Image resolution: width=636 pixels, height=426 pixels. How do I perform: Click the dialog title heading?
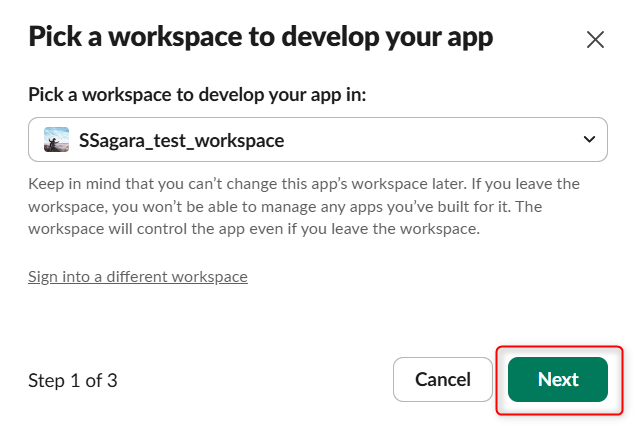click(261, 37)
